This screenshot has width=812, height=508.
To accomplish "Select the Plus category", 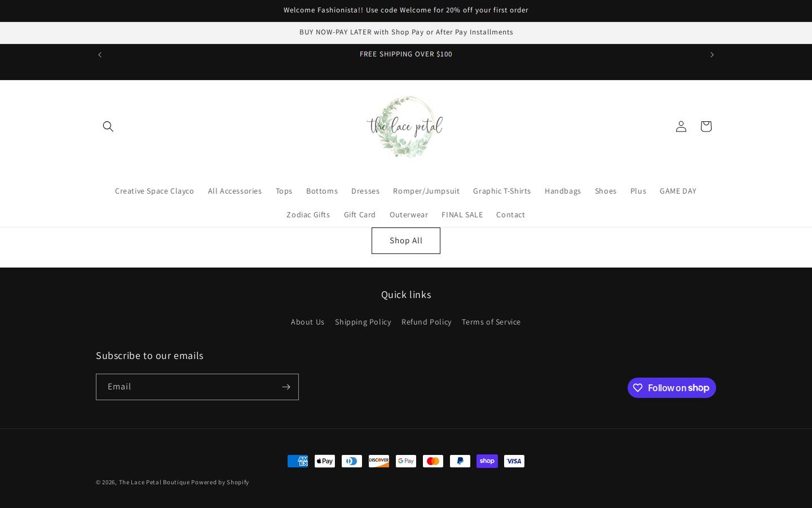I will pos(638,191).
